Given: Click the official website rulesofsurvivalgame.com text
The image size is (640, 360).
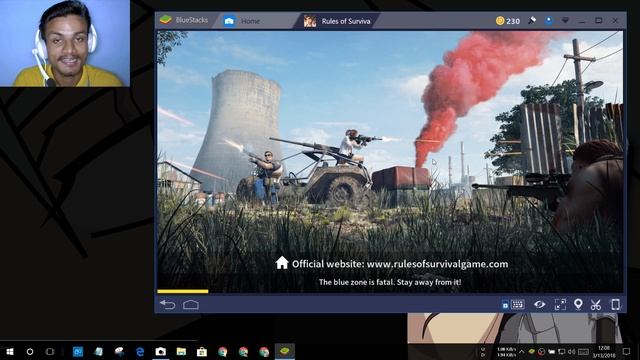Looking at the screenshot, I should pyautogui.click(x=400, y=264).
